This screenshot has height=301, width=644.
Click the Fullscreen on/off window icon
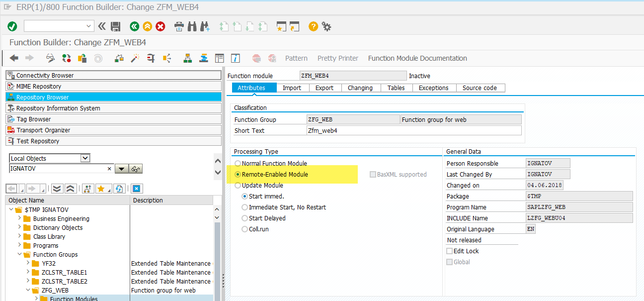tap(220, 58)
